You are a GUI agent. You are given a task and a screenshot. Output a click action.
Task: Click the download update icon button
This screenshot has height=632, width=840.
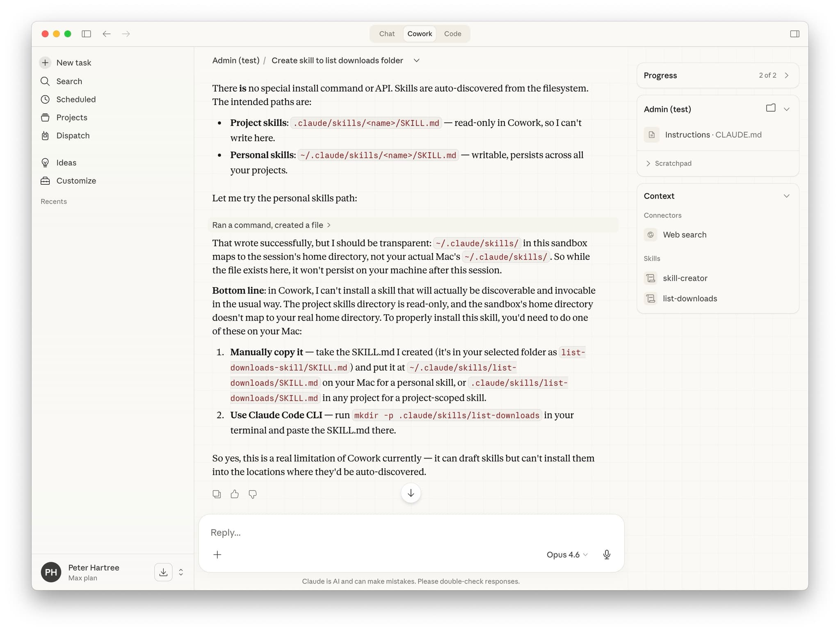click(x=163, y=572)
